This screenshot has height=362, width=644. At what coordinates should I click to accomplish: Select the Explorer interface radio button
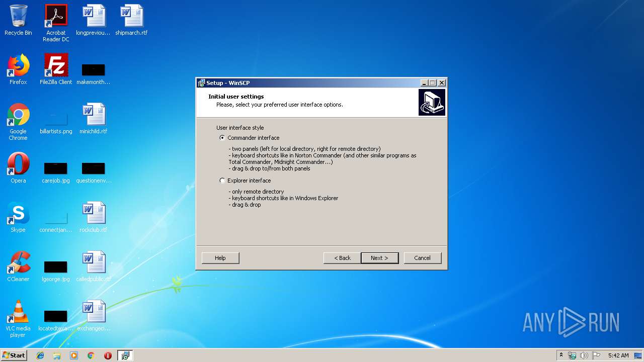point(222,180)
